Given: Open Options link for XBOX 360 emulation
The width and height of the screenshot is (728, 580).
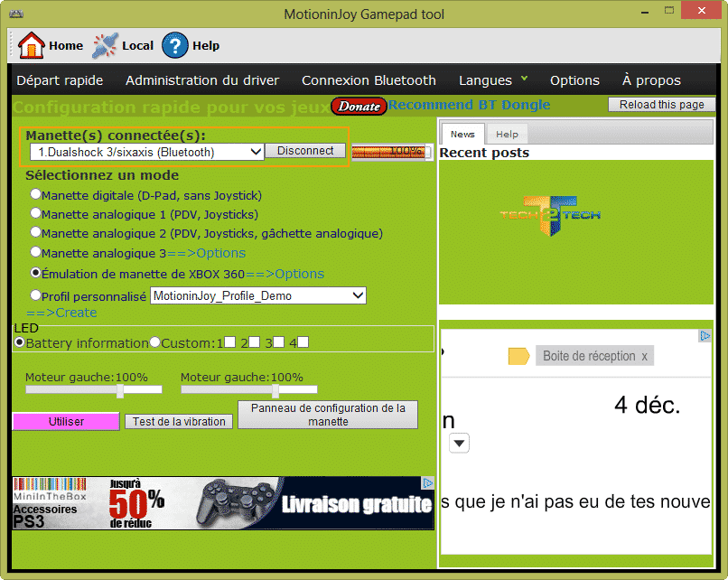Looking at the screenshot, I should [285, 274].
